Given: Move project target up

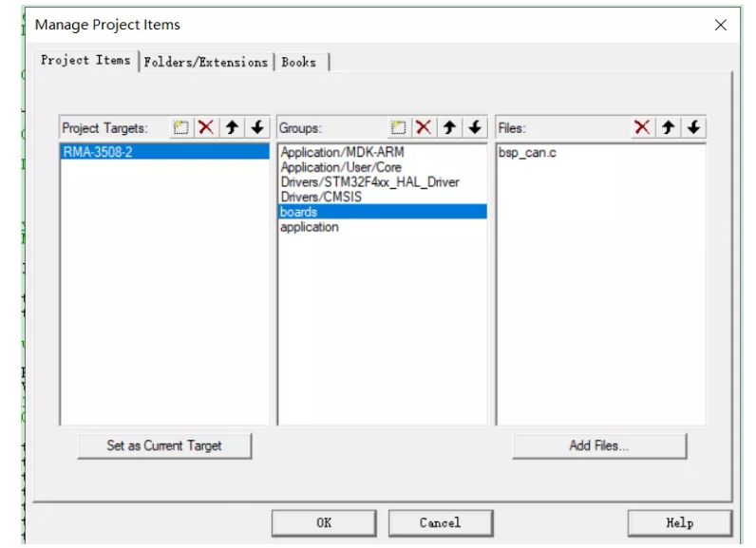Looking at the screenshot, I should pyautogui.click(x=232, y=127).
